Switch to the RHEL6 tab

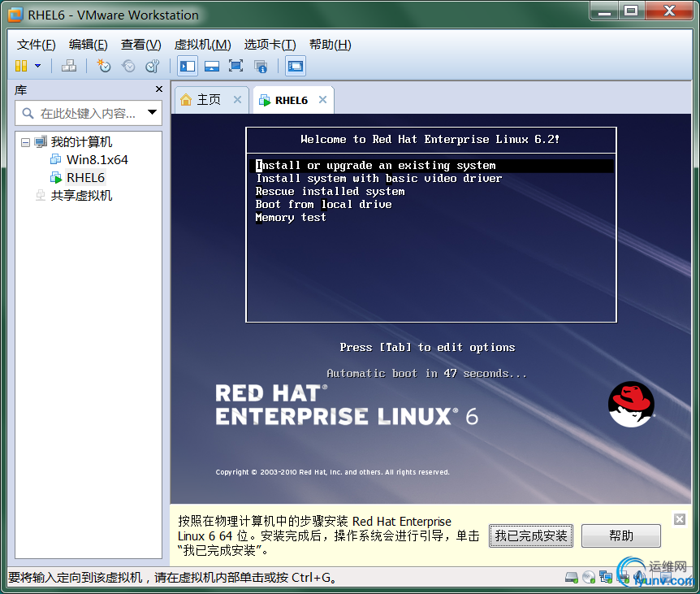tap(291, 100)
